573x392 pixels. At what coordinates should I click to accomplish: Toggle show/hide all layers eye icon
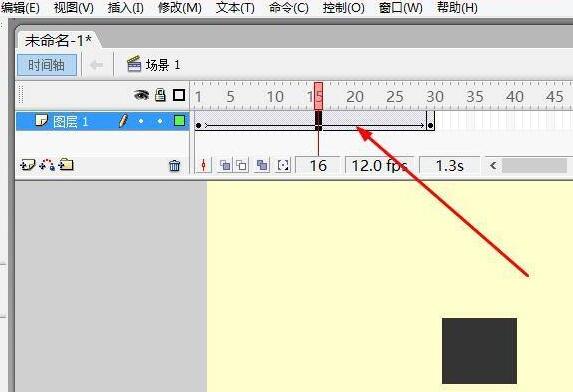(x=141, y=95)
